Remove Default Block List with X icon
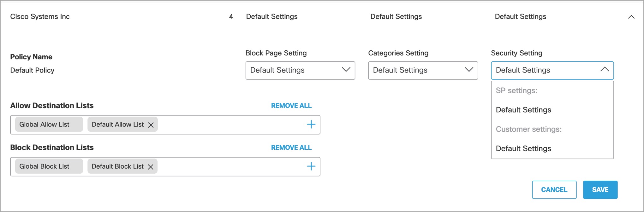The image size is (644, 212). point(151,167)
